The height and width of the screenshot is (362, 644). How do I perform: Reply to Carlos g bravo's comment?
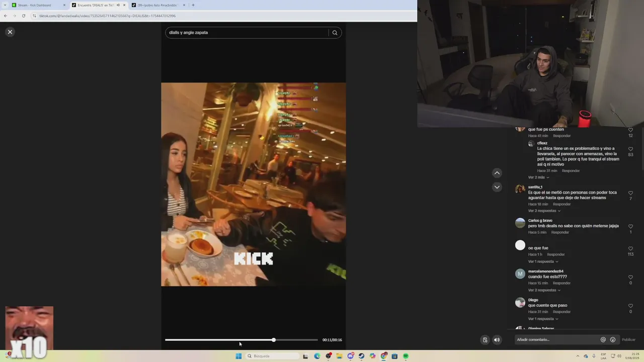pos(560,232)
